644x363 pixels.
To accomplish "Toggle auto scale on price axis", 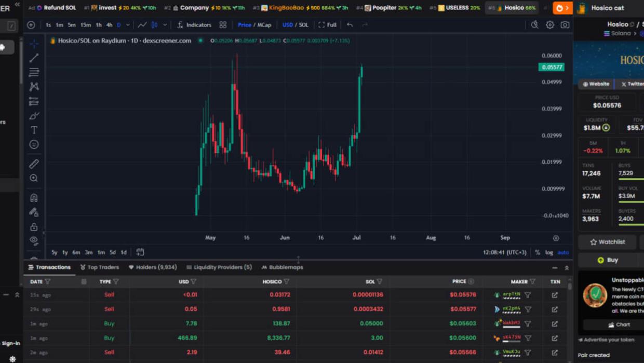I will pos(563,253).
